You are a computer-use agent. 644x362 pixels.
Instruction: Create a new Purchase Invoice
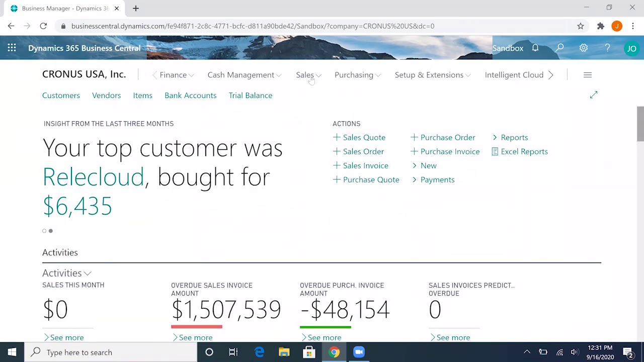pyautogui.click(x=445, y=151)
